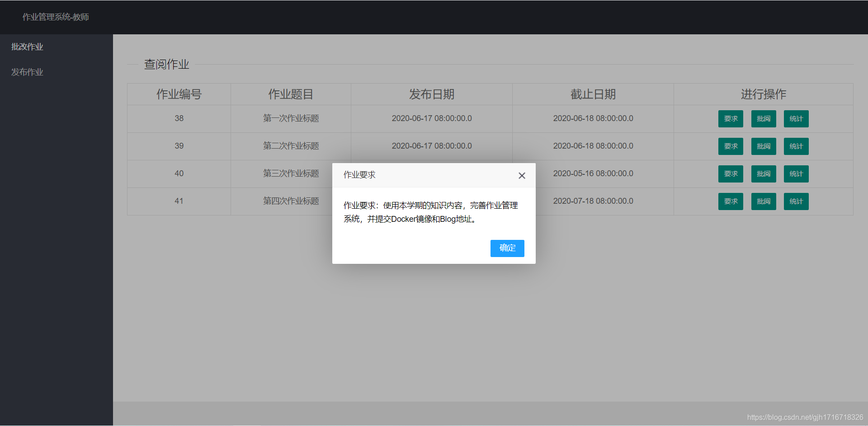Click 批阅 for assignment 40
Screen dimensions: 868x426
pos(763,173)
